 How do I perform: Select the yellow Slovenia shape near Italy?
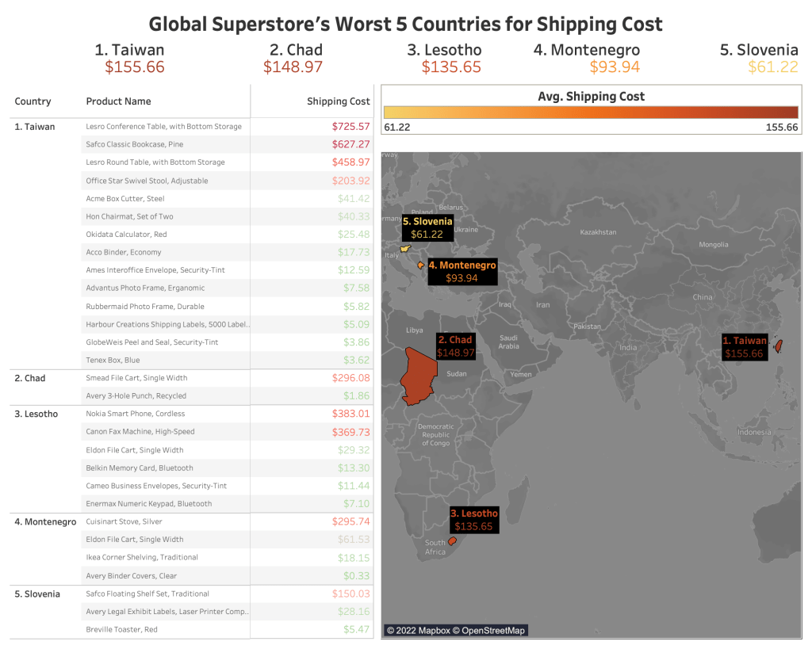407,248
